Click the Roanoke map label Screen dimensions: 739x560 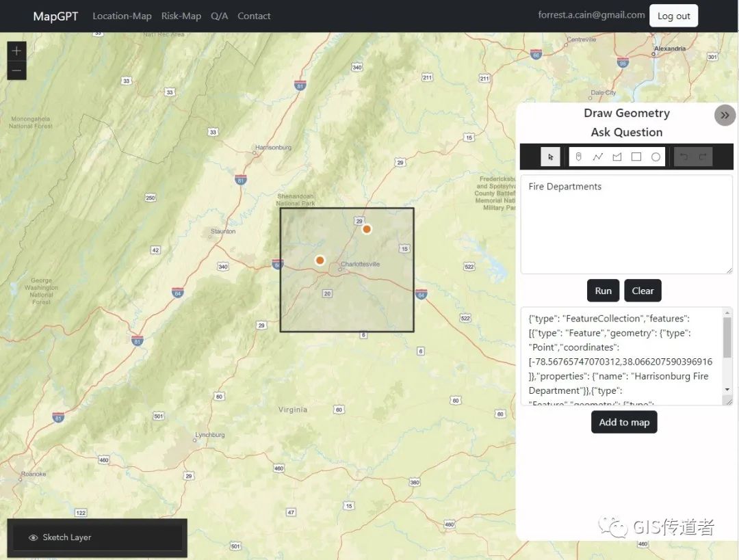click(34, 474)
